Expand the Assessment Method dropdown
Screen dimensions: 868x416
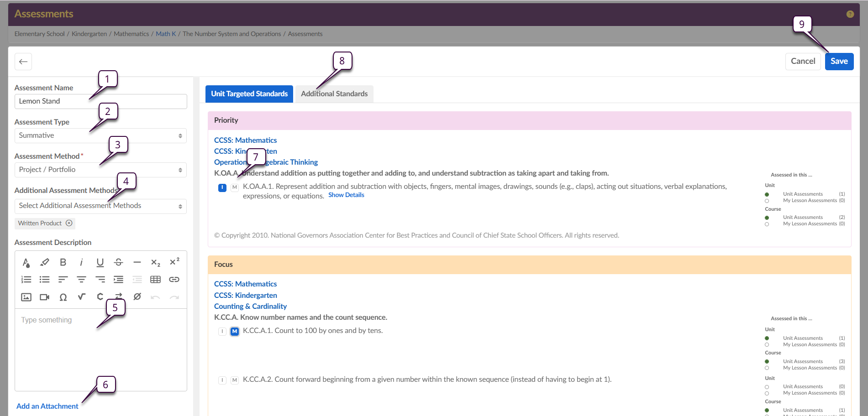[x=100, y=170]
